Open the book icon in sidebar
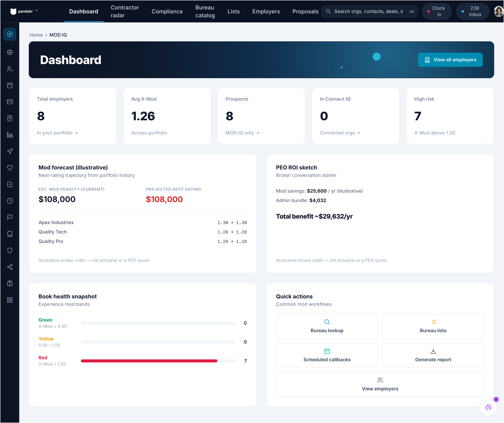The width and height of the screenshot is (504, 423). (10, 234)
